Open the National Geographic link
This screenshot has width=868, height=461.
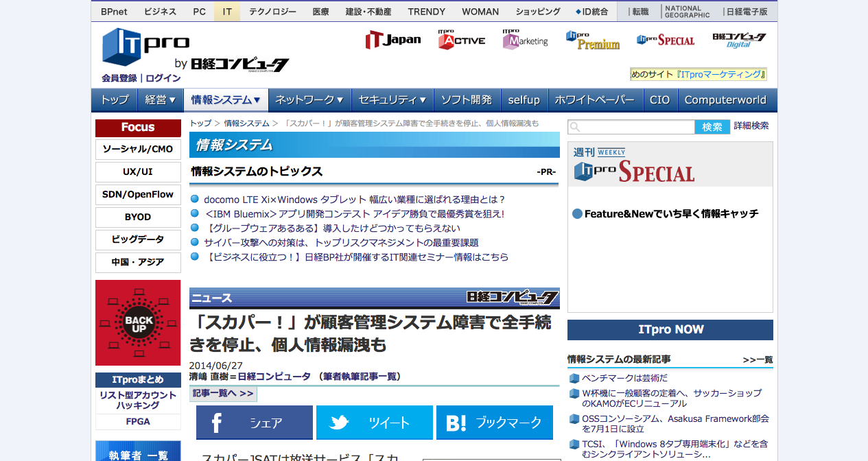(687, 12)
